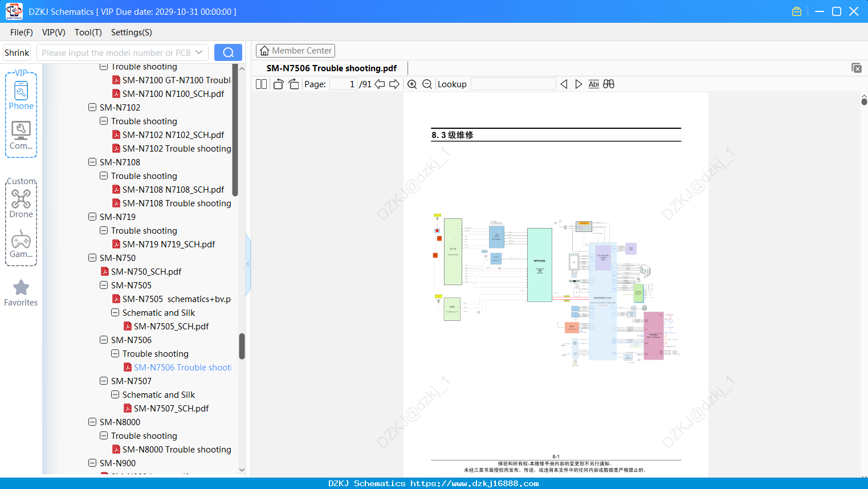Open the Settings(S) menu
868x489 pixels.
(x=132, y=32)
